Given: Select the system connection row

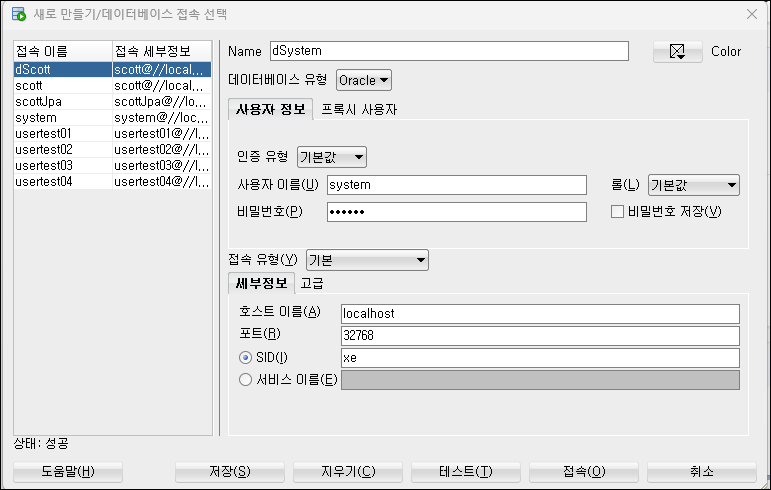Looking at the screenshot, I should point(113,117).
